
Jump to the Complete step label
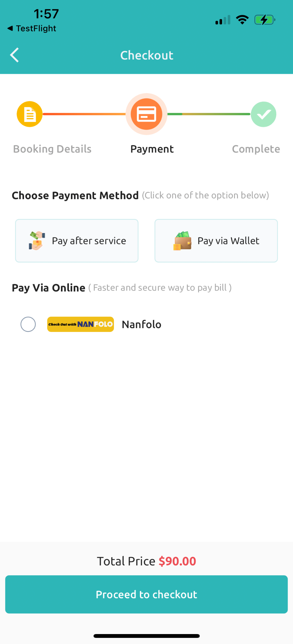pos(256,149)
